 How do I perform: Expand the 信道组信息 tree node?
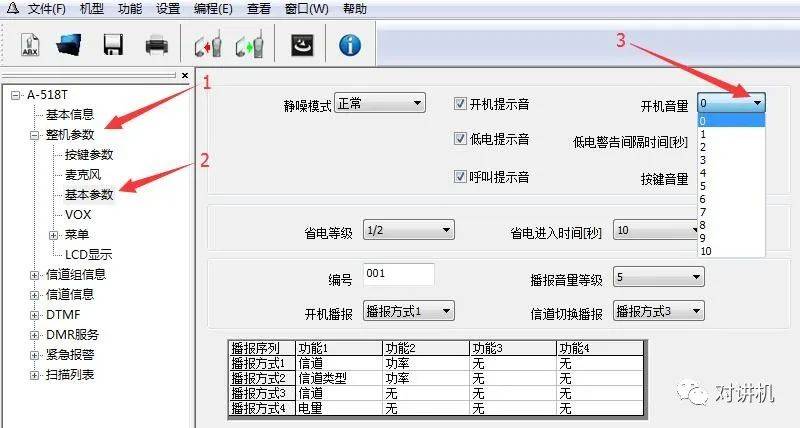35,274
